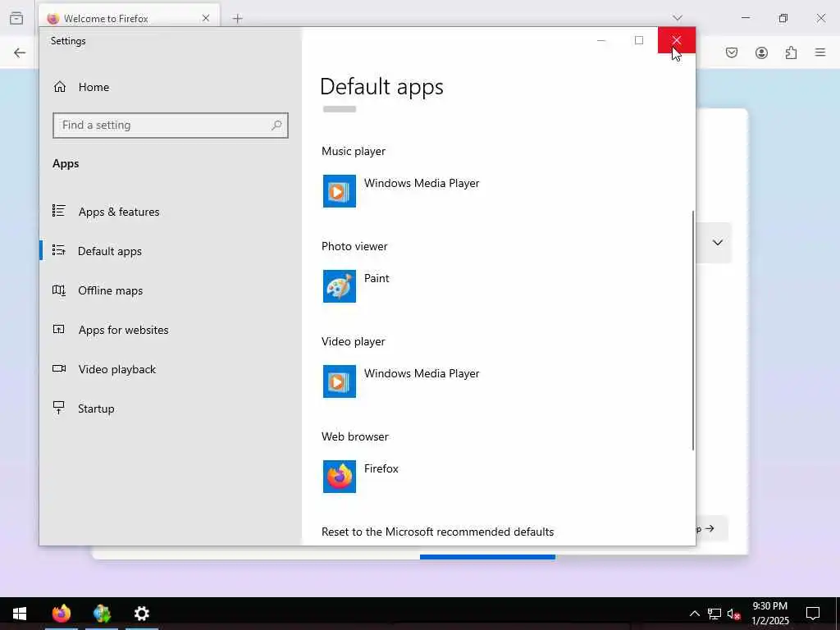Image resolution: width=840 pixels, height=630 pixels.
Task: Click the Video playback camera icon
Action: coord(59,368)
